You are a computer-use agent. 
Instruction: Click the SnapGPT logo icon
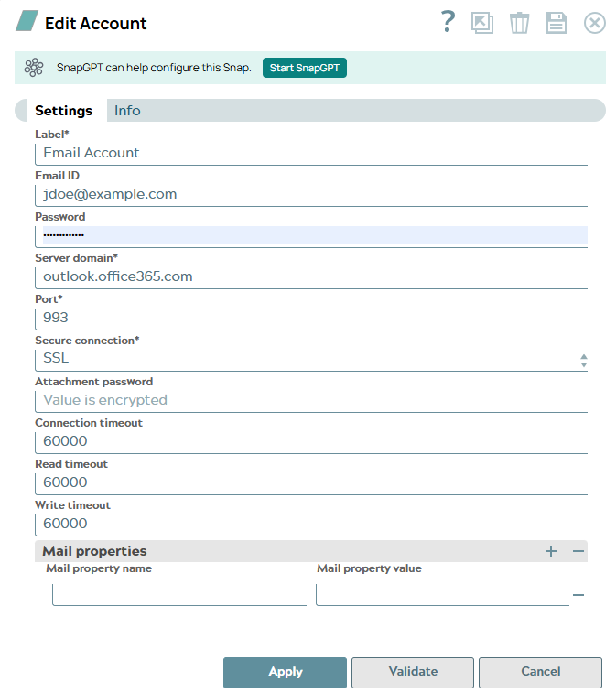coord(34,67)
